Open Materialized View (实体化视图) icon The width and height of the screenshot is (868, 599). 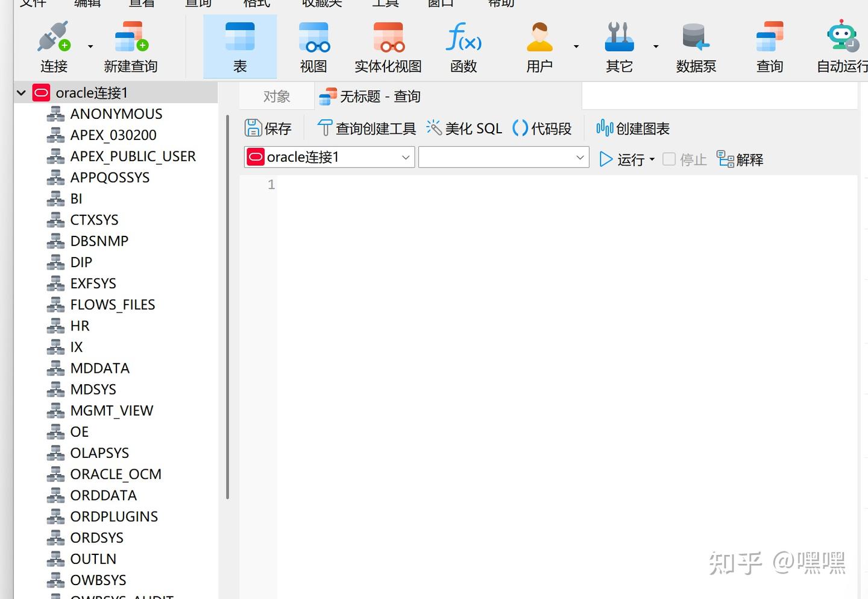(x=388, y=37)
